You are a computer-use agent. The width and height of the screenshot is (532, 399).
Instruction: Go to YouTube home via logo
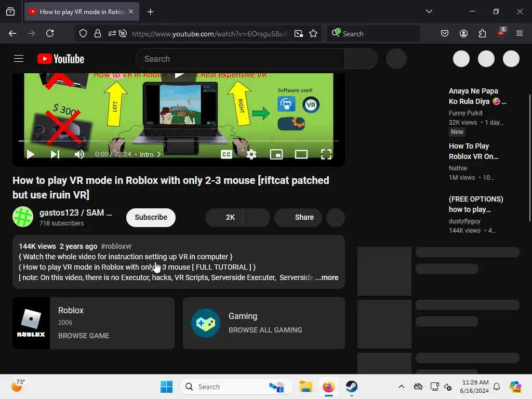61,59
